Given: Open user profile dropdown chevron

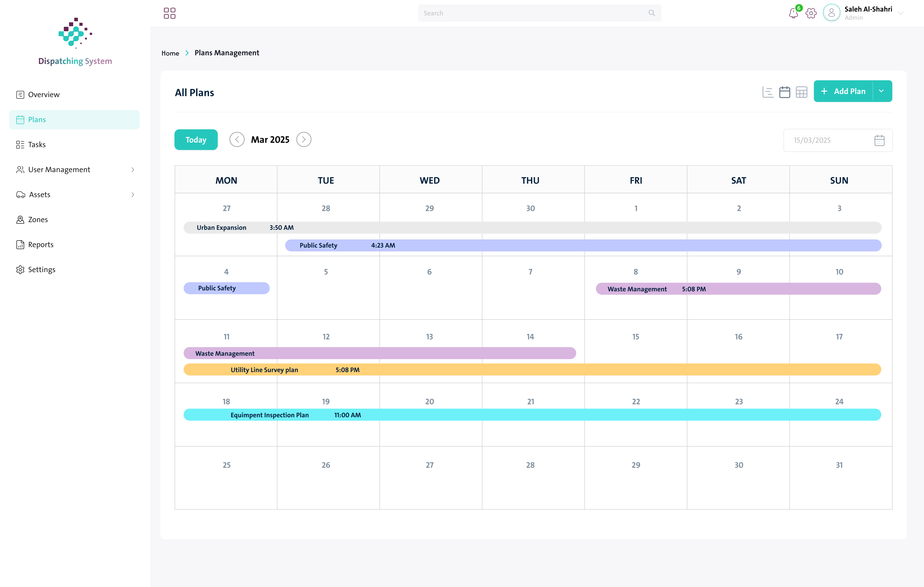Looking at the screenshot, I should [901, 13].
